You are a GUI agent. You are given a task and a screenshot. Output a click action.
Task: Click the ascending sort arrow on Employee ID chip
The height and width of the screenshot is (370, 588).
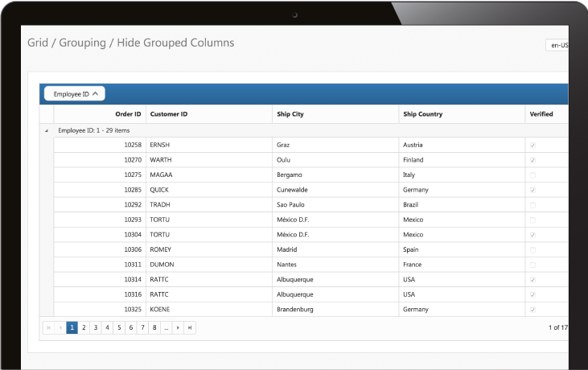(95, 94)
